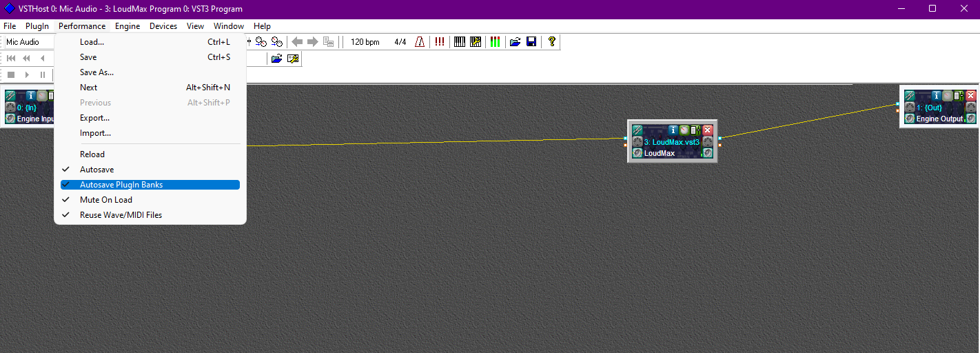Toggle Autosave PlugIn Banks menu option
Image resolution: width=980 pixels, height=353 pixels.
pyautogui.click(x=150, y=185)
